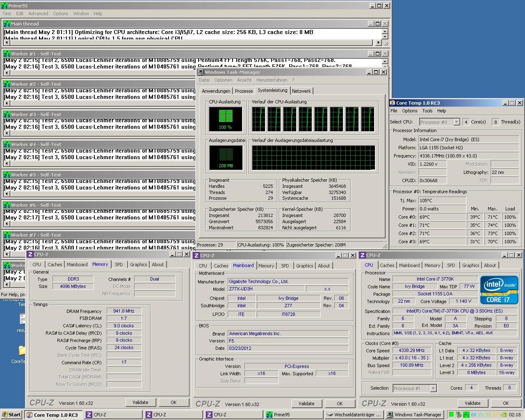Click Validate in CPU-Z Memory window
The image size is (525, 420).
pos(140,402)
